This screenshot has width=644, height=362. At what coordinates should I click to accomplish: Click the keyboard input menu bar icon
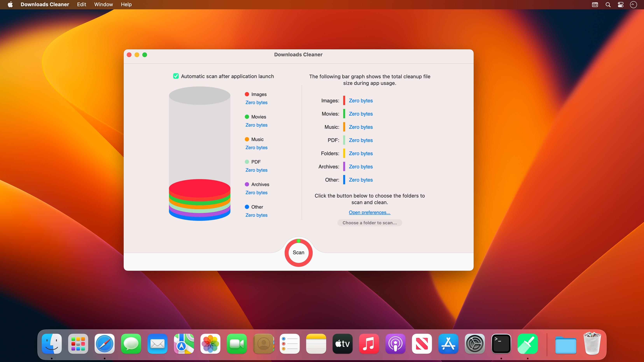[x=595, y=5]
